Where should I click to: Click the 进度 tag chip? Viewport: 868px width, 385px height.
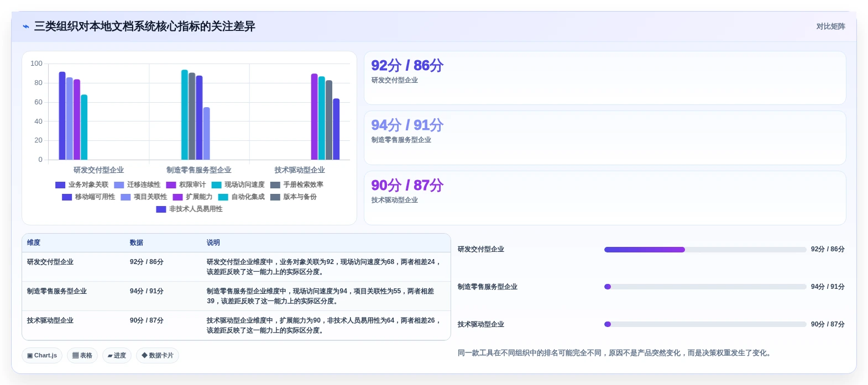(117, 355)
